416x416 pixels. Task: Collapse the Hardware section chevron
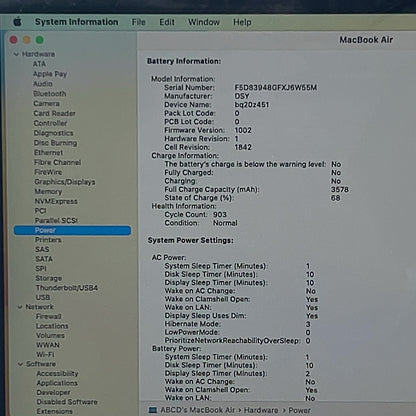(x=16, y=54)
